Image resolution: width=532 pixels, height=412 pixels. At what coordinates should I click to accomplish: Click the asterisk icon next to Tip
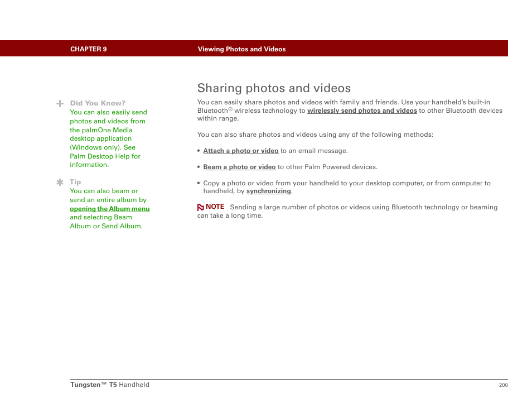(x=60, y=183)
